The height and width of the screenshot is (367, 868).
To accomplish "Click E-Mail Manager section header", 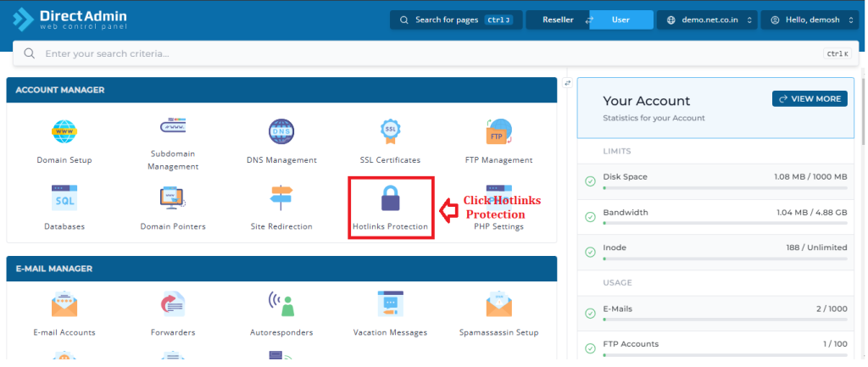I will (281, 269).
